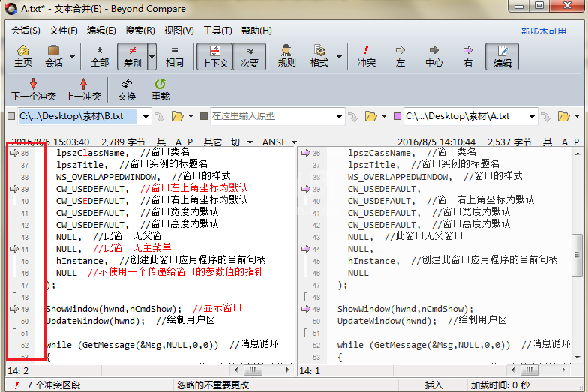Click the 交换 swap sides button
The image size is (588, 392).
[127, 90]
